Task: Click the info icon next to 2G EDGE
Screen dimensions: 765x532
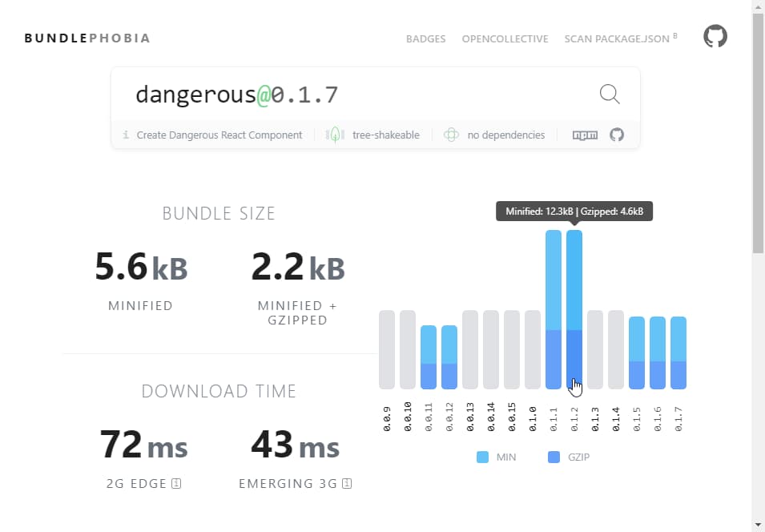Action: click(x=176, y=483)
